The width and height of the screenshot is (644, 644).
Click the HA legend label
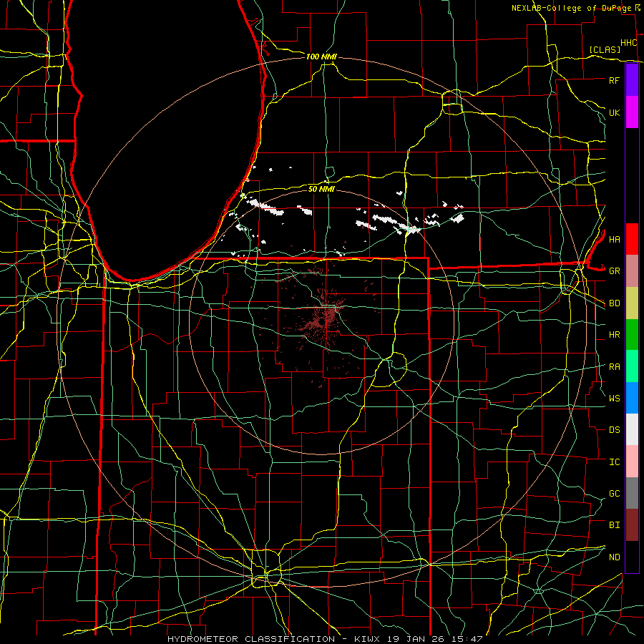pyautogui.click(x=614, y=239)
